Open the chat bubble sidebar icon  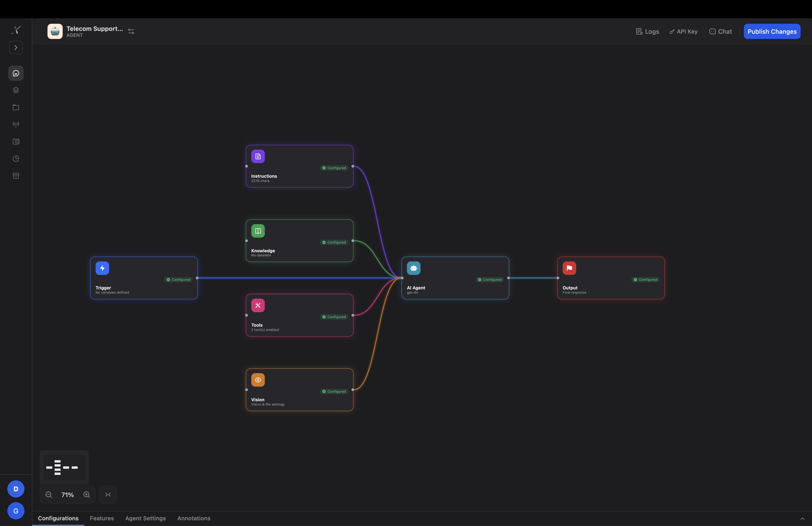16,73
